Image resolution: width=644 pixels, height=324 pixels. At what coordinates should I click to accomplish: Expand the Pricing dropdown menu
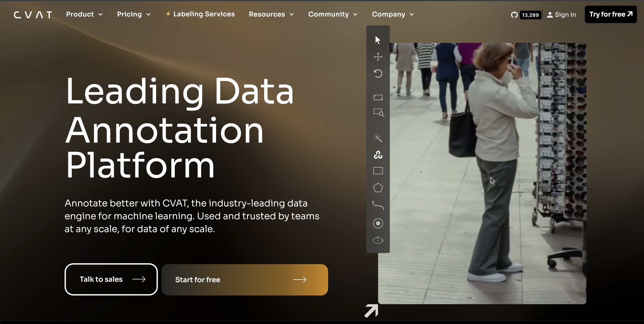pyautogui.click(x=134, y=14)
